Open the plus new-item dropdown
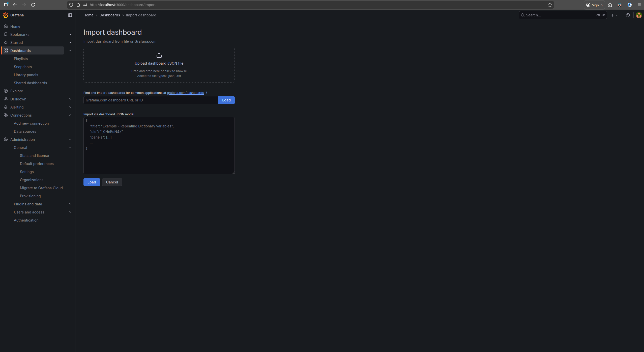The image size is (644, 352). coord(614,15)
